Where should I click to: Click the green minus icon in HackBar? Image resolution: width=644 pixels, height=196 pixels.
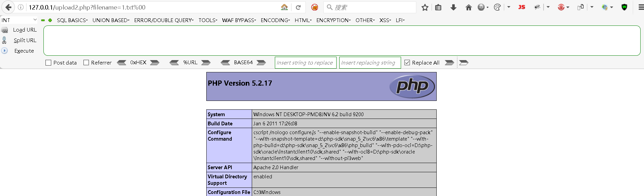click(x=43, y=20)
